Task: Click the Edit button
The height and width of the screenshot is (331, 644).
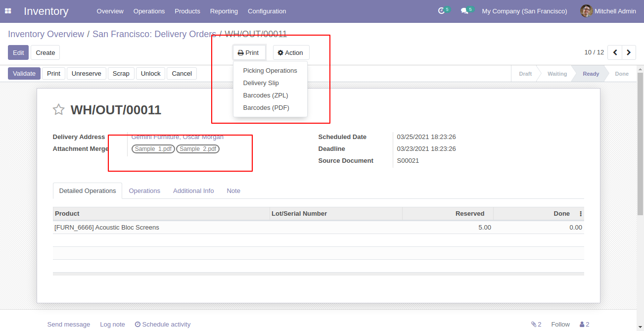Action: [18, 52]
